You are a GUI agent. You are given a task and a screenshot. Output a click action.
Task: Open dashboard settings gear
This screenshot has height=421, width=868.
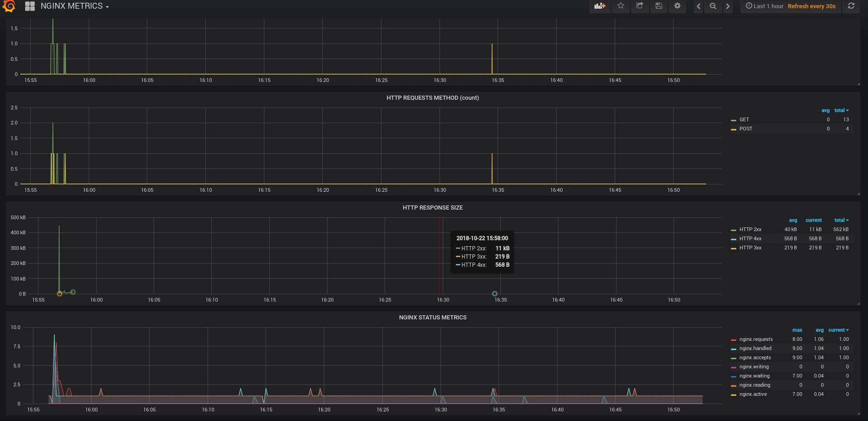[x=677, y=6]
